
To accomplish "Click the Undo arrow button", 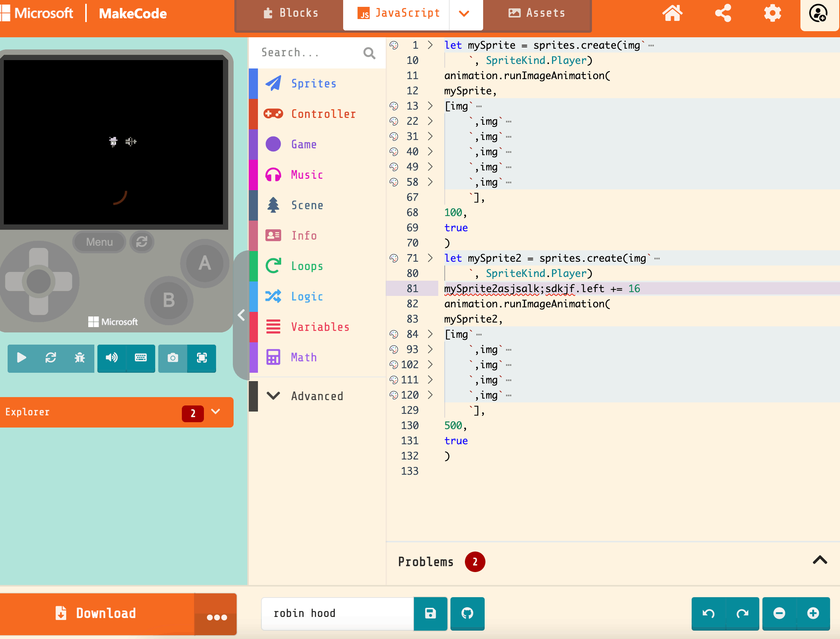I will [708, 613].
